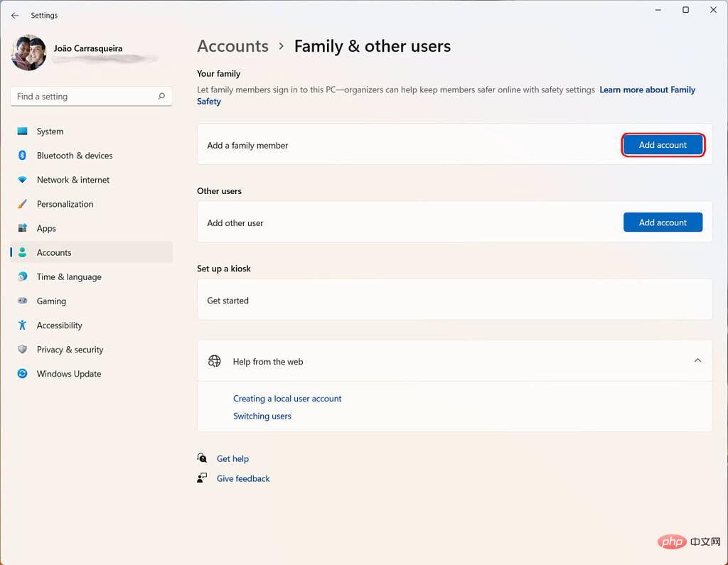
Task: Open Creating a local user account link
Action: [x=287, y=399]
